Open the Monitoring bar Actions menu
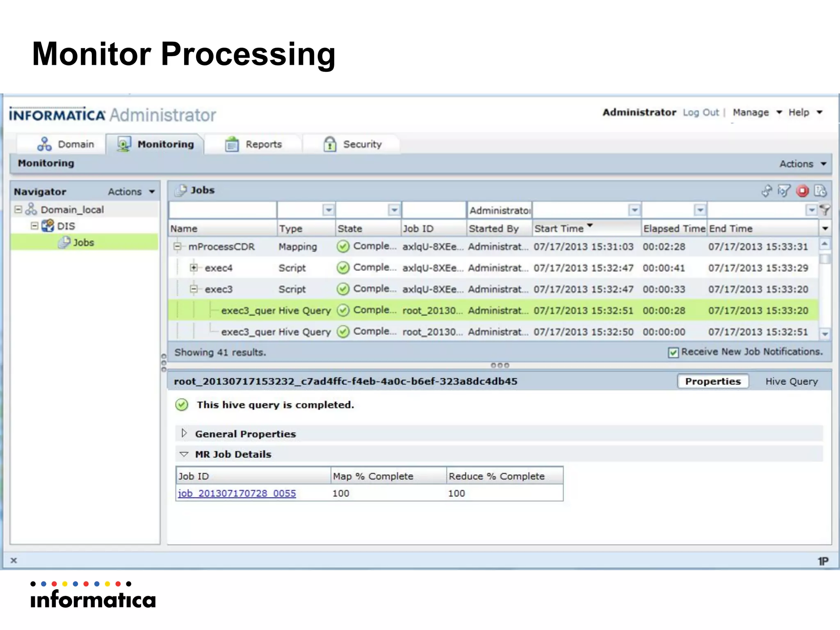This screenshot has width=840, height=630. (803, 164)
